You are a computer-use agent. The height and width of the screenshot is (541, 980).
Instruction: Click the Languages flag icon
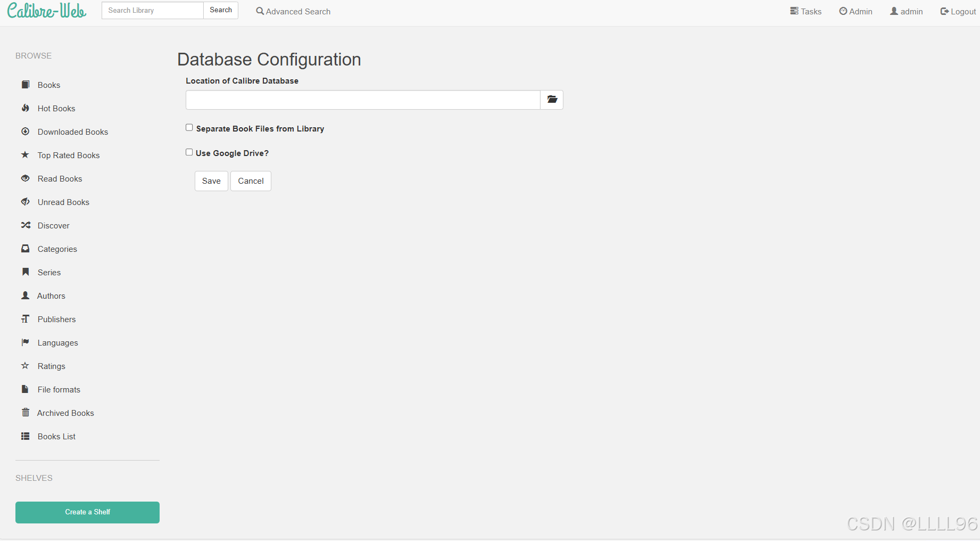click(x=25, y=342)
